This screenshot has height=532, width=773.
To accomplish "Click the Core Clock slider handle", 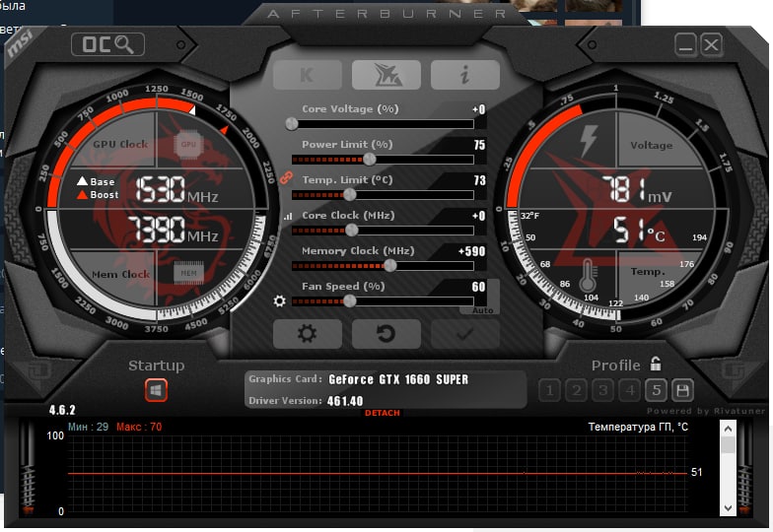I will click(x=351, y=231).
